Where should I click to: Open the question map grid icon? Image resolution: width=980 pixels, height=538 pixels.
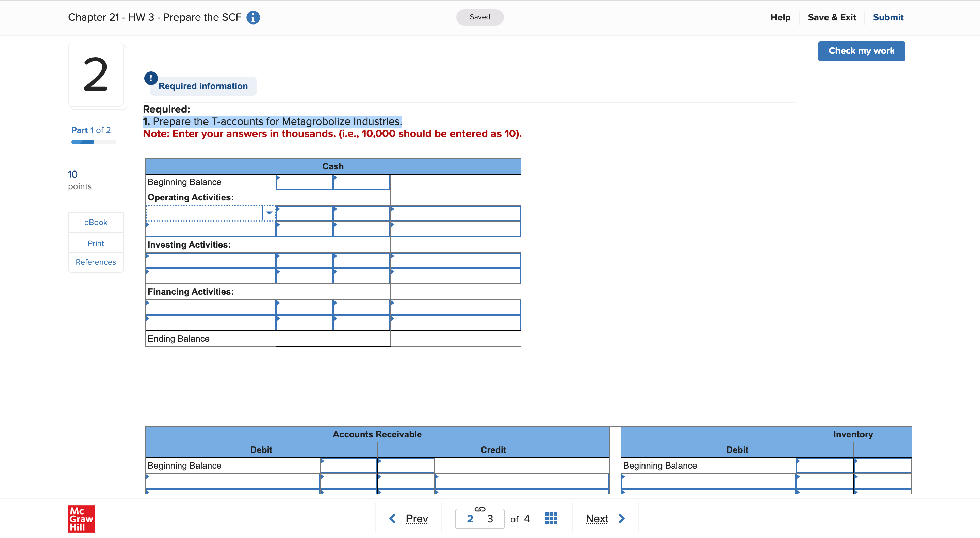(x=551, y=518)
